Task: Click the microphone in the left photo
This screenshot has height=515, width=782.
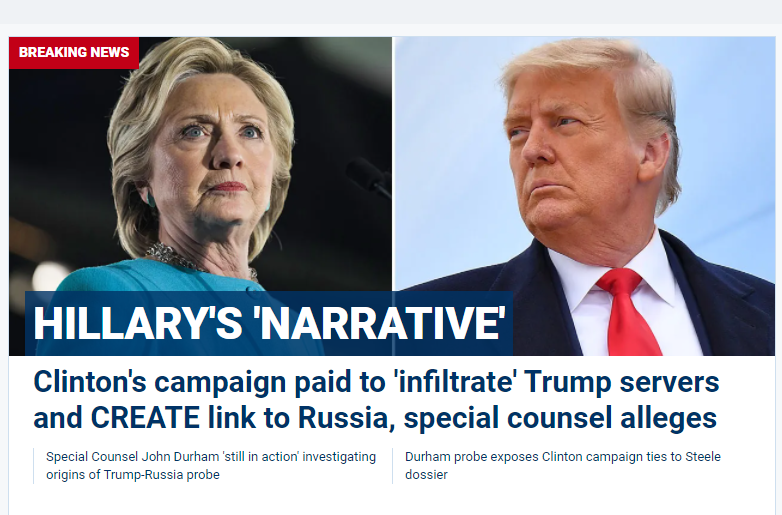Action: (x=368, y=177)
